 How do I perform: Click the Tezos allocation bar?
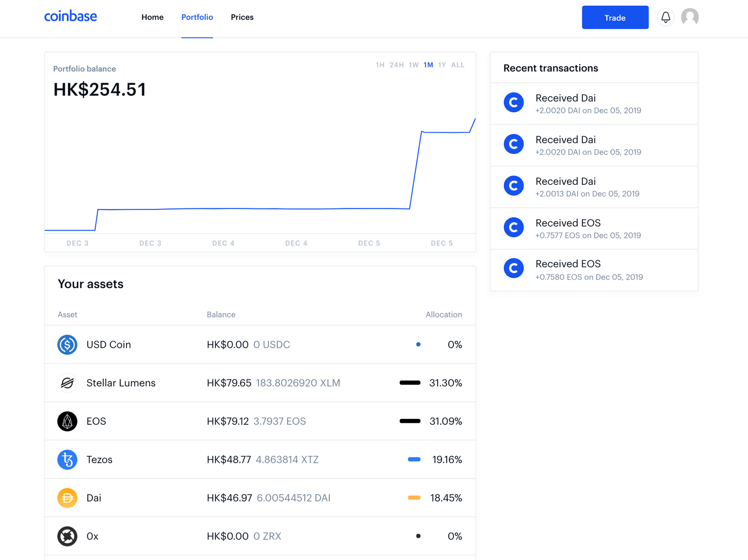click(x=414, y=459)
